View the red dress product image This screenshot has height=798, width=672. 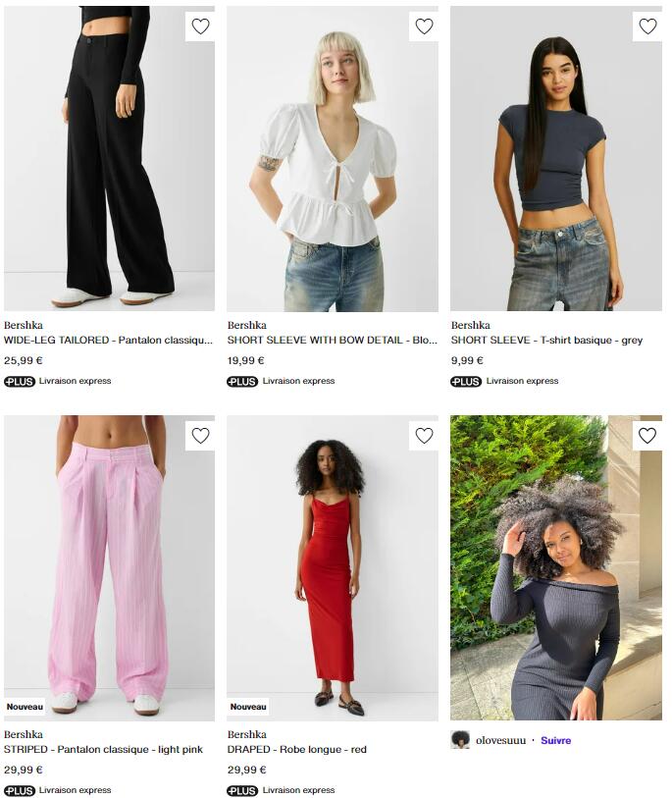(333, 568)
